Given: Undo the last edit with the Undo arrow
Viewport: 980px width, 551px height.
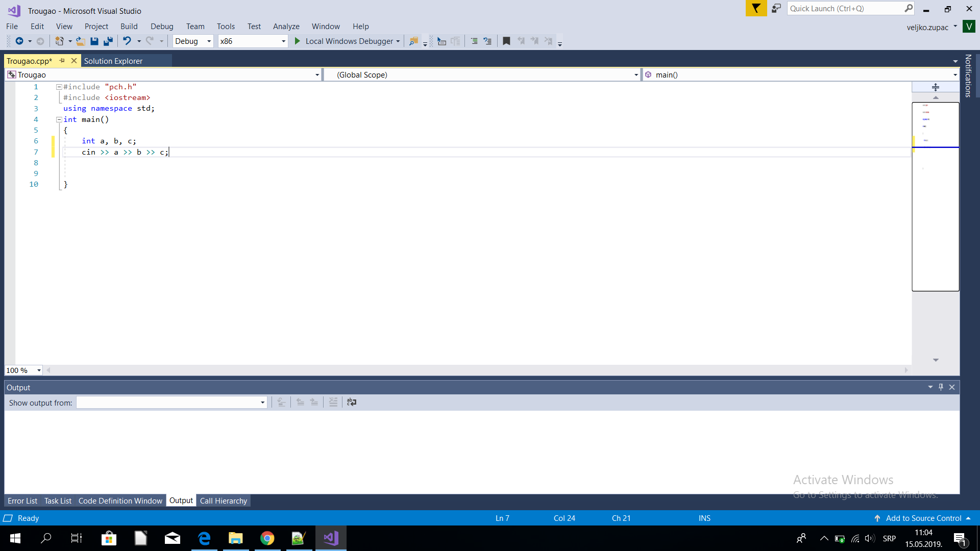Looking at the screenshot, I should click(127, 41).
